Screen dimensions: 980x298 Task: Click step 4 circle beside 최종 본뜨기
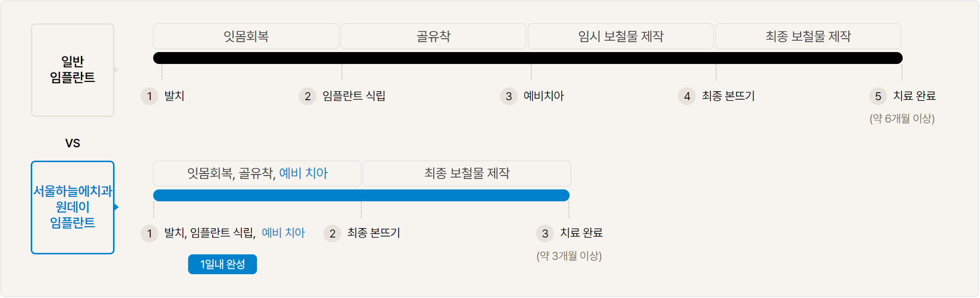pos(687,96)
